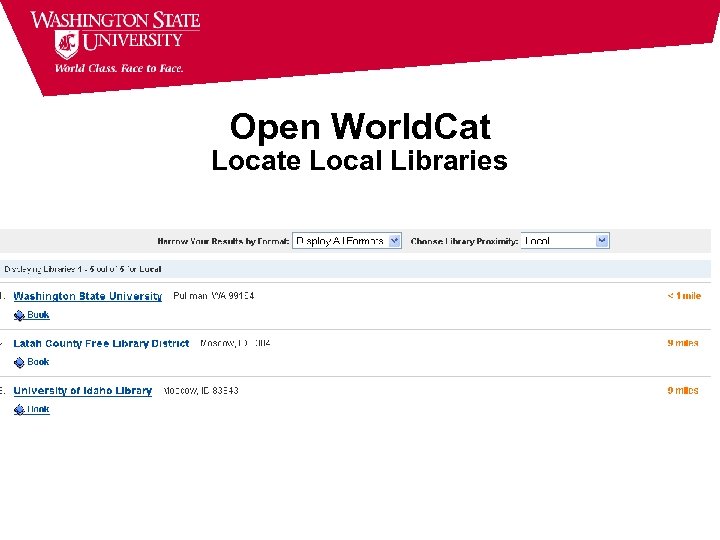Click the Pullman, WA address text
The width and height of the screenshot is (720, 540).
214,296
